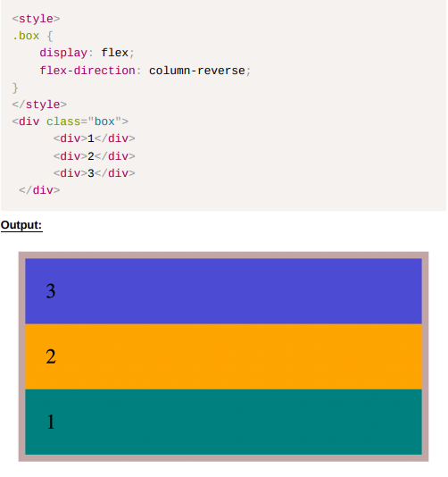Click the code line containing div 2
The width and height of the screenshot is (448, 477).
95,156
